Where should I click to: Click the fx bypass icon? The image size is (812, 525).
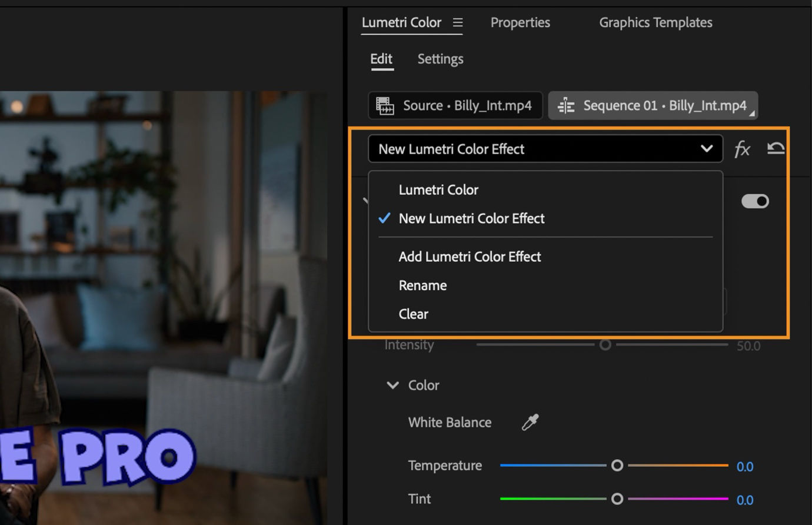pos(742,149)
